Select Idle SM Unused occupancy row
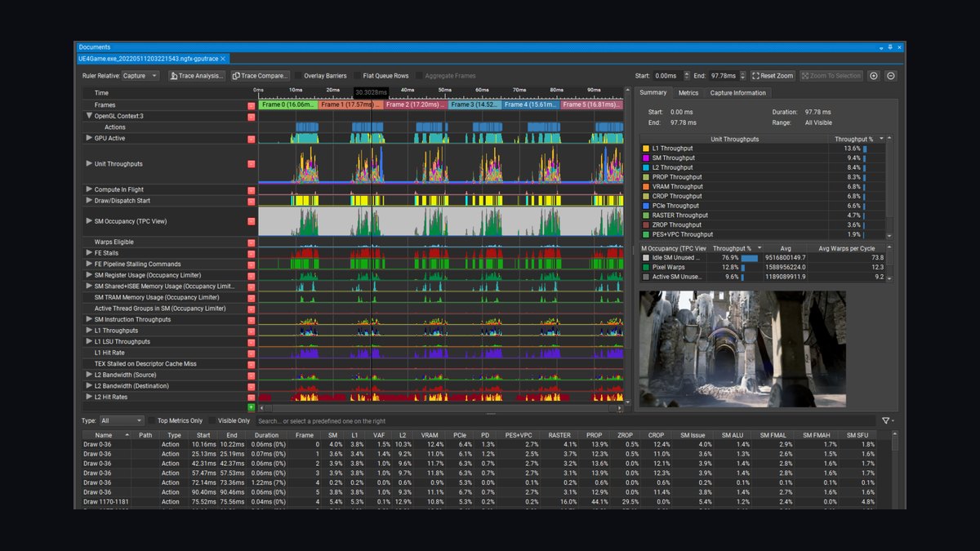Screen dimensions: 980x551 (764, 257)
